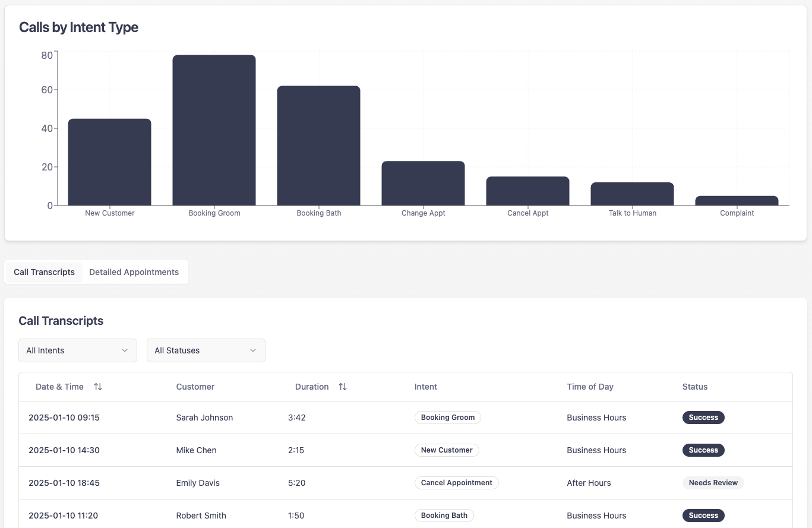Click the chevron on All Statuses filter
The width and height of the screenshot is (812, 528).
coord(253,350)
